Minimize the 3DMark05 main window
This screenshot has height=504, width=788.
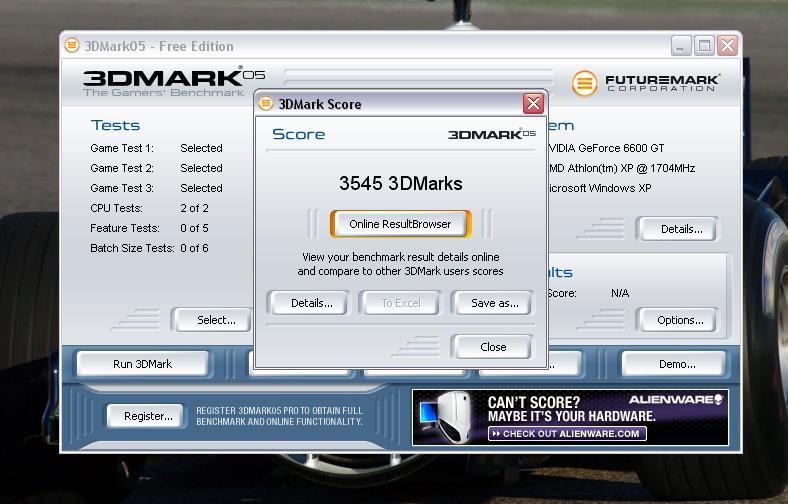coord(681,46)
